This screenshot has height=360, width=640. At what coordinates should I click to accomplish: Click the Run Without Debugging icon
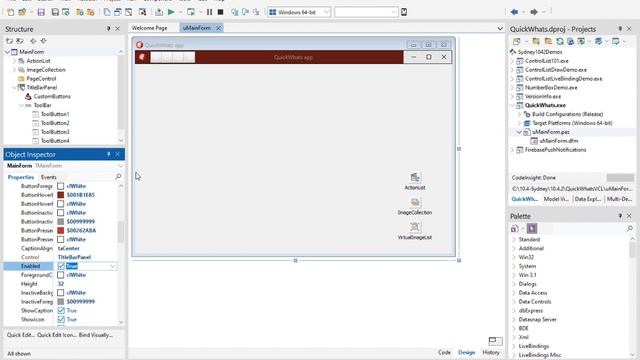[191, 12]
